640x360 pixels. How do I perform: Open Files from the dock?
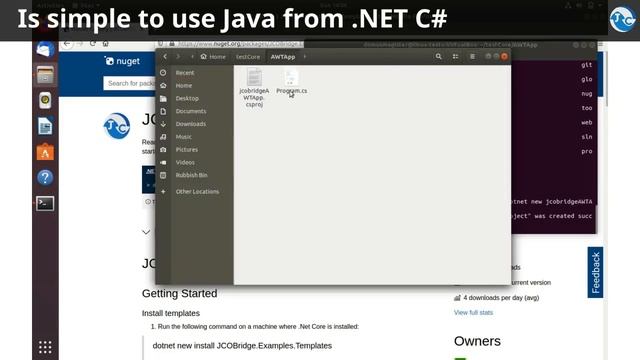click(45, 75)
